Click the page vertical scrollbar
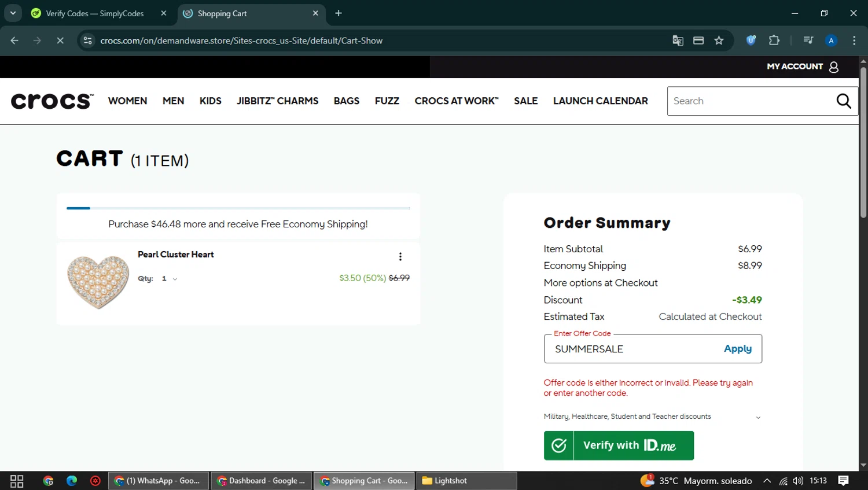 click(x=863, y=142)
